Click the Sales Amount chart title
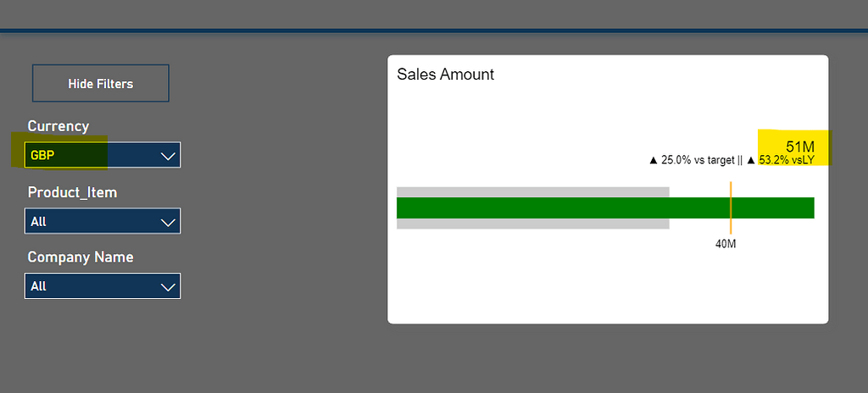868x393 pixels. pos(445,75)
